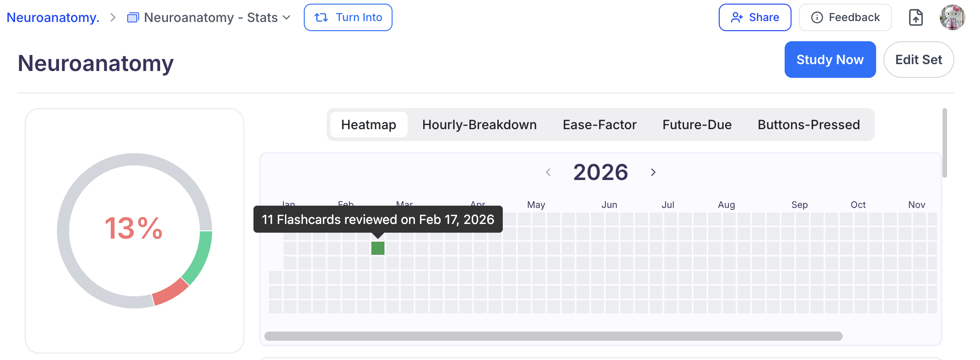980x360 pixels.
Task: Click the Turn Into repeat icon
Action: 321,17
